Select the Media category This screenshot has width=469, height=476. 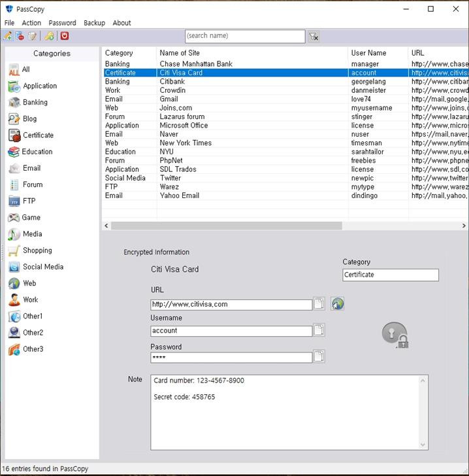click(x=25, y=234)
